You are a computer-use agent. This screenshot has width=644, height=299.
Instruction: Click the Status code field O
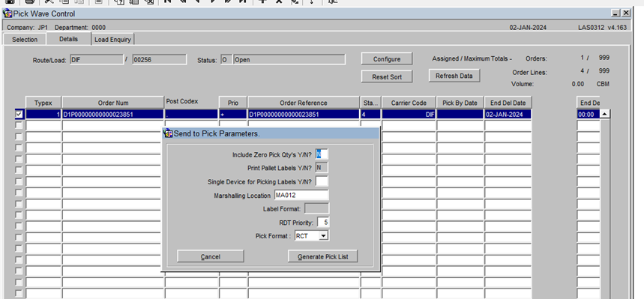[x=226, y=59]
